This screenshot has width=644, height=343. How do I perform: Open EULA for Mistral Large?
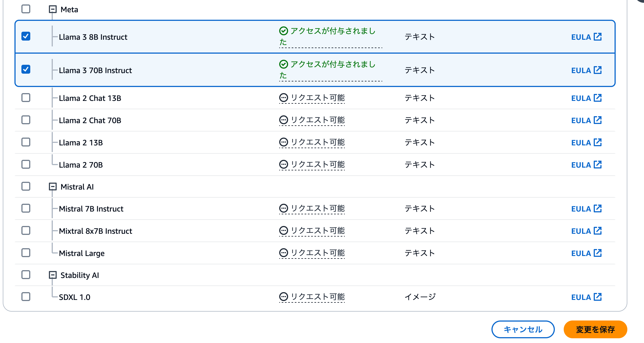586,253
